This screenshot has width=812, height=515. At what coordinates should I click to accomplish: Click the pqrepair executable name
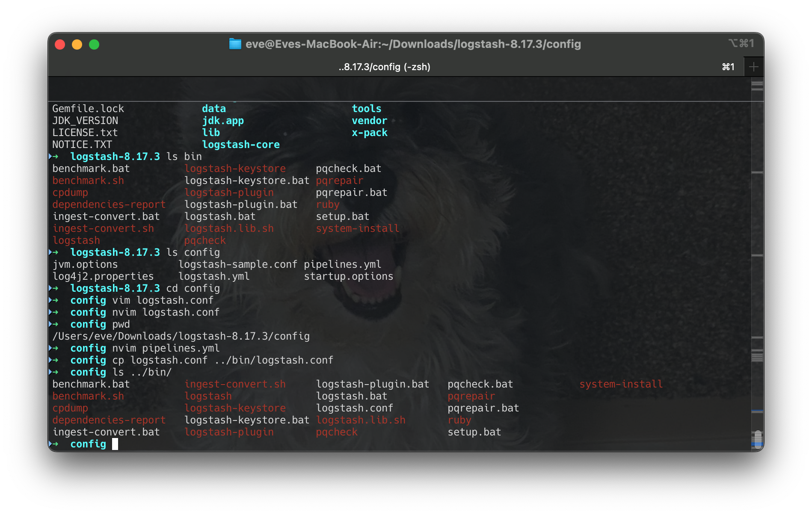click(339, 180)
